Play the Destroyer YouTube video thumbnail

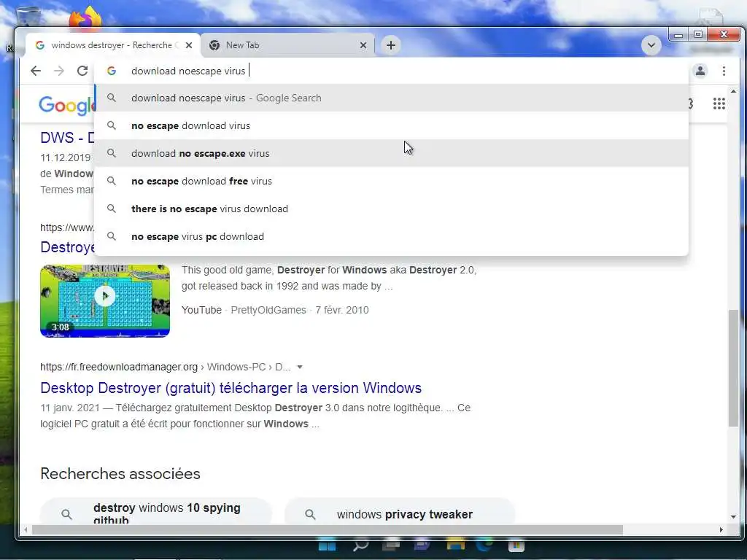click(105, 301)
